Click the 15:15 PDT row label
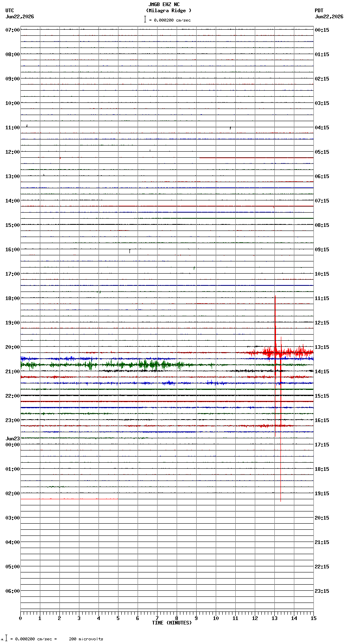This screenshot has width=346, height=644. (322, 396)
